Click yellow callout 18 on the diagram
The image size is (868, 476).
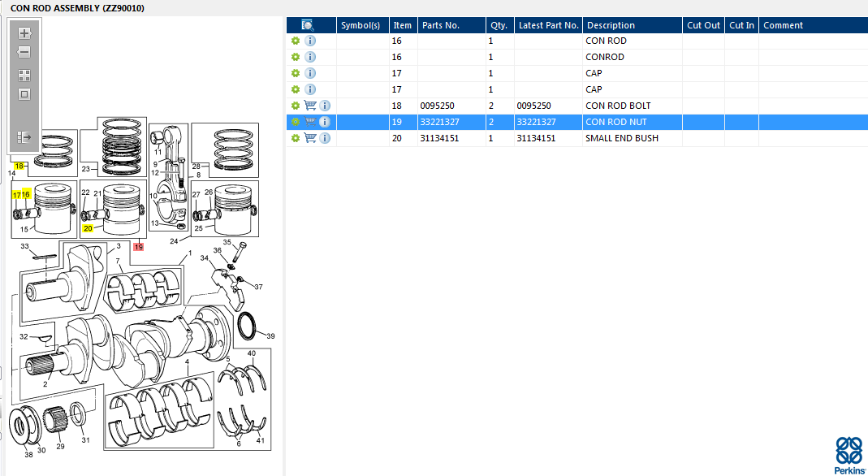pyautogui.click(x=19, y=166)
